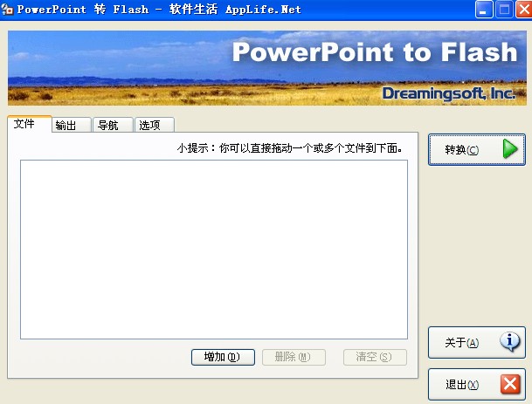Click the disabled maximize window button

504,9
